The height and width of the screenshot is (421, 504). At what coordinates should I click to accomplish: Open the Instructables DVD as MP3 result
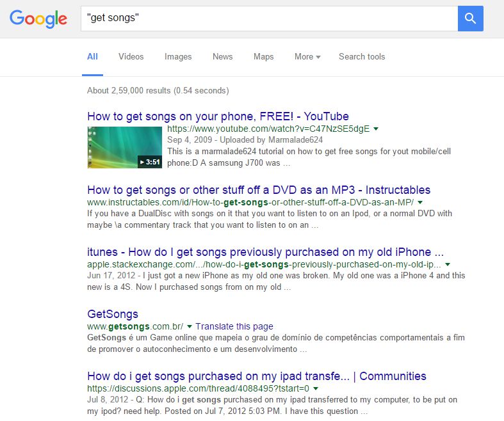click(x=259, y=190)
